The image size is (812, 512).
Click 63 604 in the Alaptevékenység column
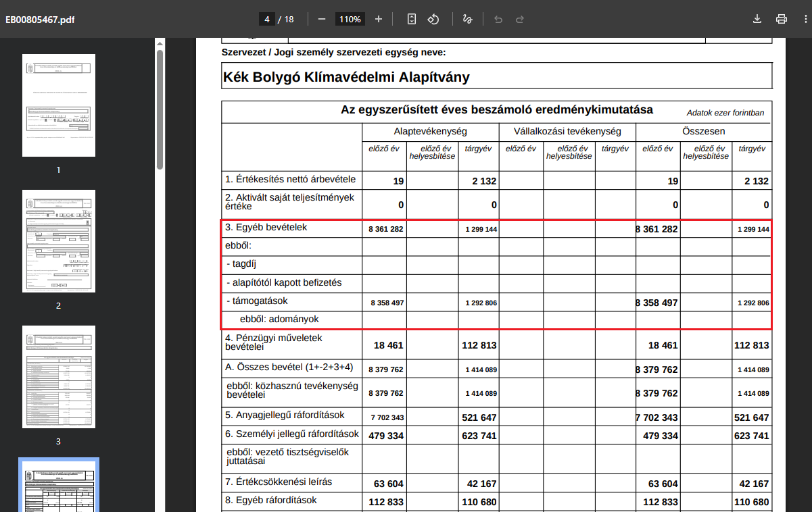click(389, 484)
